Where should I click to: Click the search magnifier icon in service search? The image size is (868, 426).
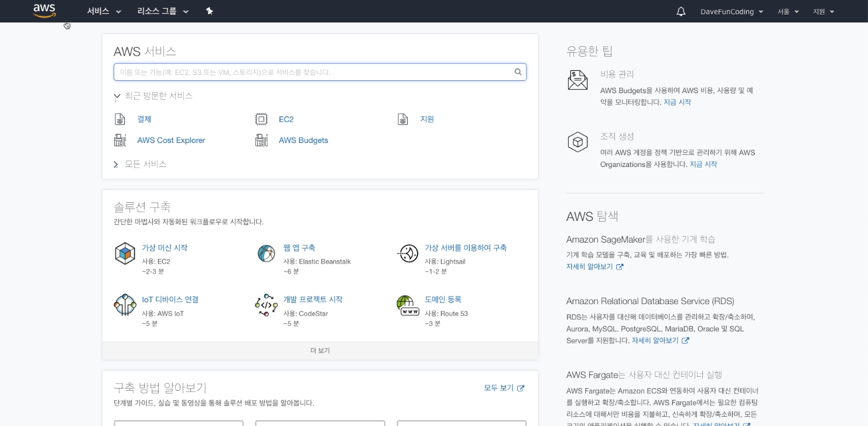pos(518,72)
